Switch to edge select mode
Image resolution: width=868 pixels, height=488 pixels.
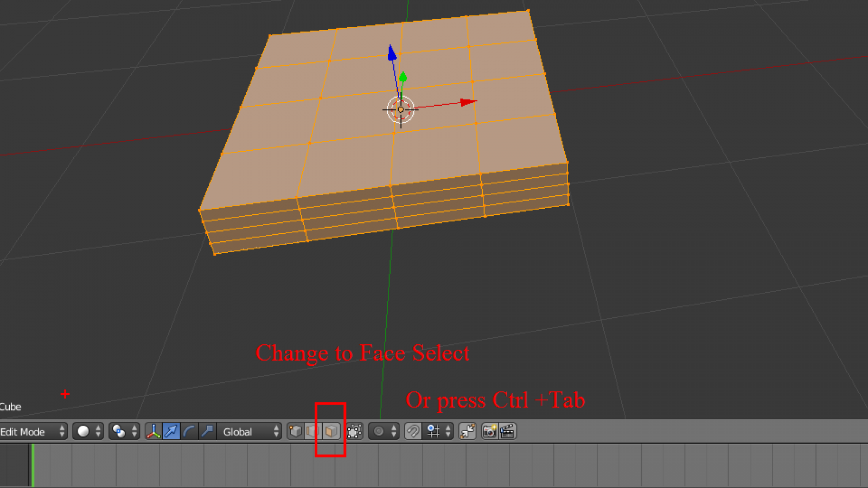[x=313, y=432]
